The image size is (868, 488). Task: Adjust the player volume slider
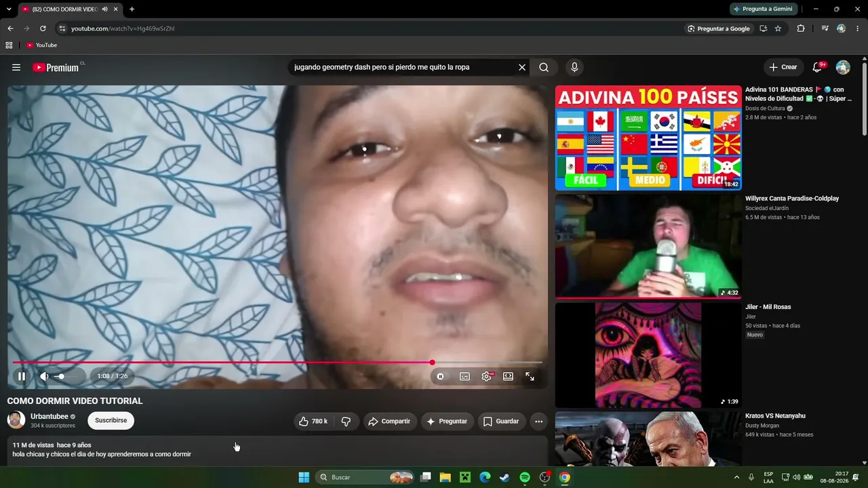pyautogui.click(x=66, y=376)
